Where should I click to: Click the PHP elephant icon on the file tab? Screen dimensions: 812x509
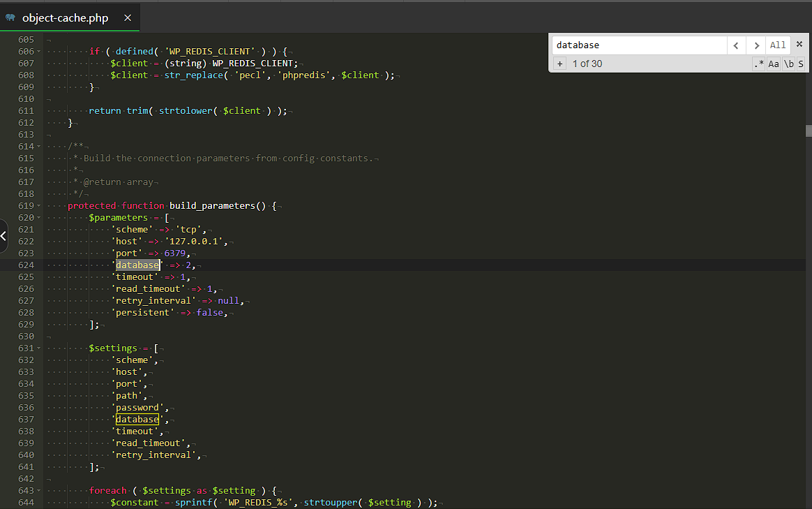[10, 18]
